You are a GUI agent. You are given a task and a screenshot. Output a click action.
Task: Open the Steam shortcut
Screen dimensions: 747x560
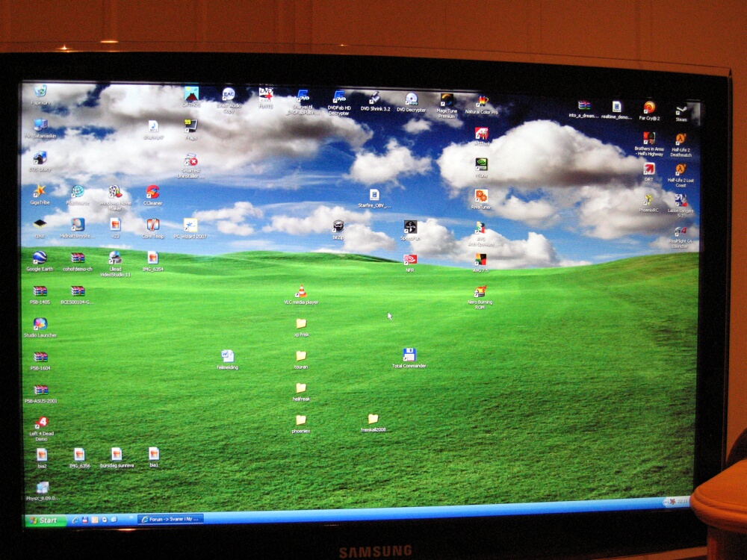tap(681, 113)
